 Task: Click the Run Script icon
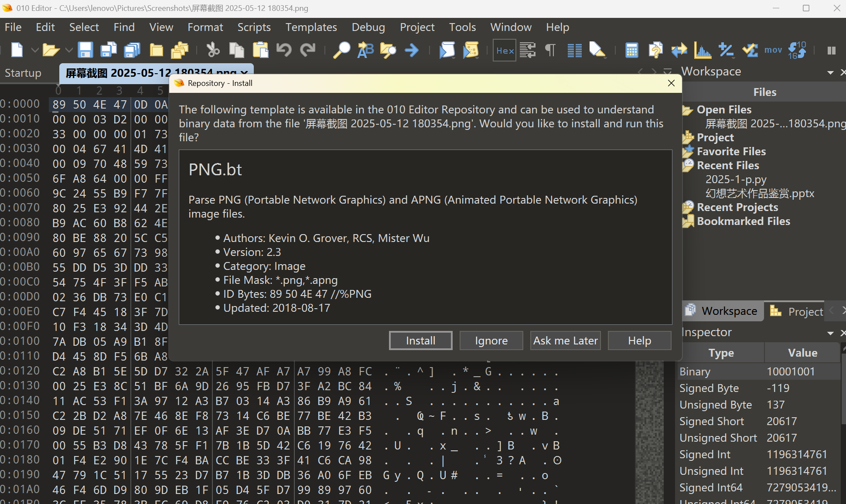pos(447,50)
